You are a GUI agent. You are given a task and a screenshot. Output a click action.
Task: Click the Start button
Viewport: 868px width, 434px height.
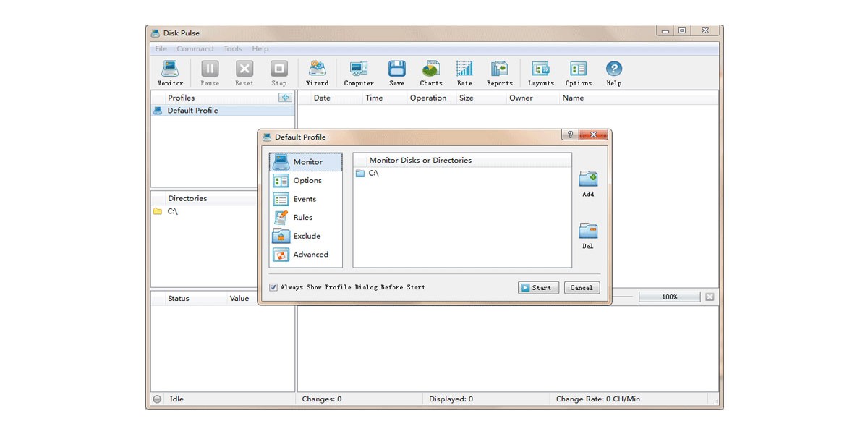point(538,287)
